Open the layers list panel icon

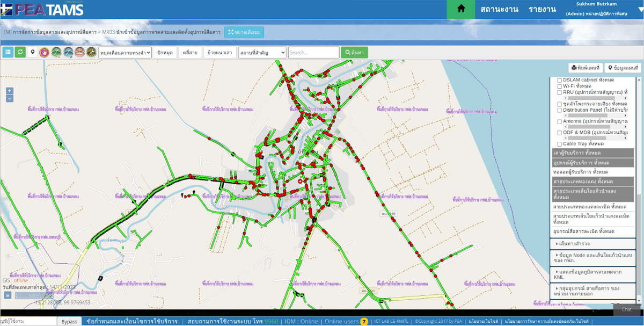click(x=8, y=52)
